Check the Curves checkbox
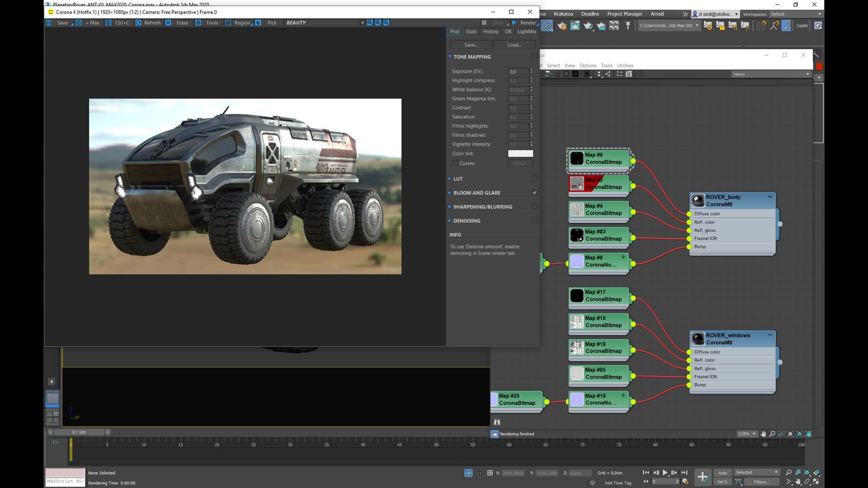The image size is (868, 488). click(455, 164)
